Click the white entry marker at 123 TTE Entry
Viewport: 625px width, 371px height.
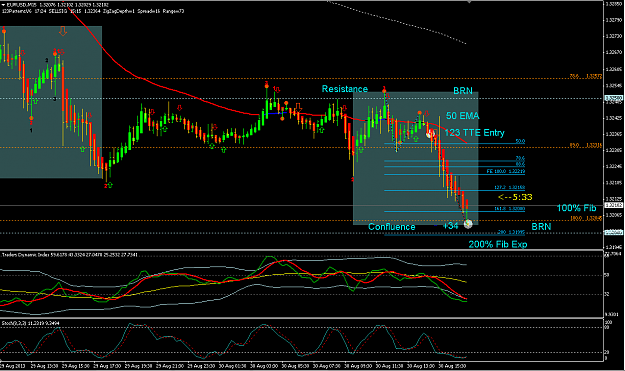coord(430,134)
